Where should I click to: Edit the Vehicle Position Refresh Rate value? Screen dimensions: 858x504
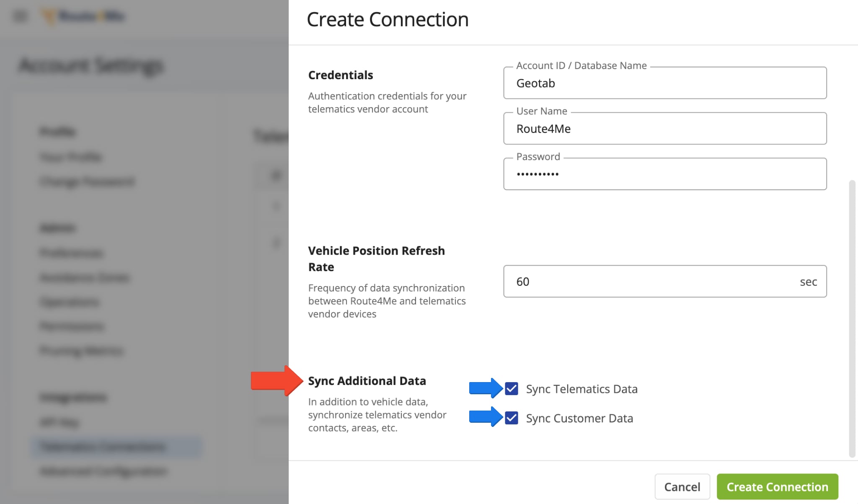(x=665, y=281)
